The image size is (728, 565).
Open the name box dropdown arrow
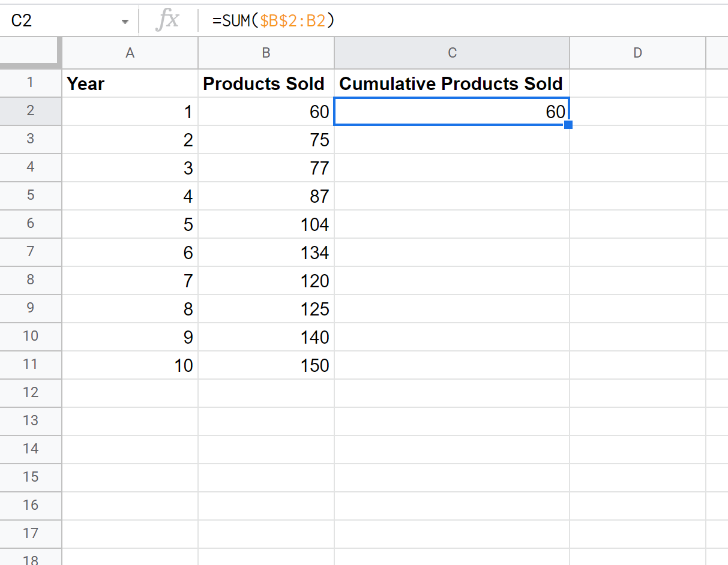click(125, 22)
